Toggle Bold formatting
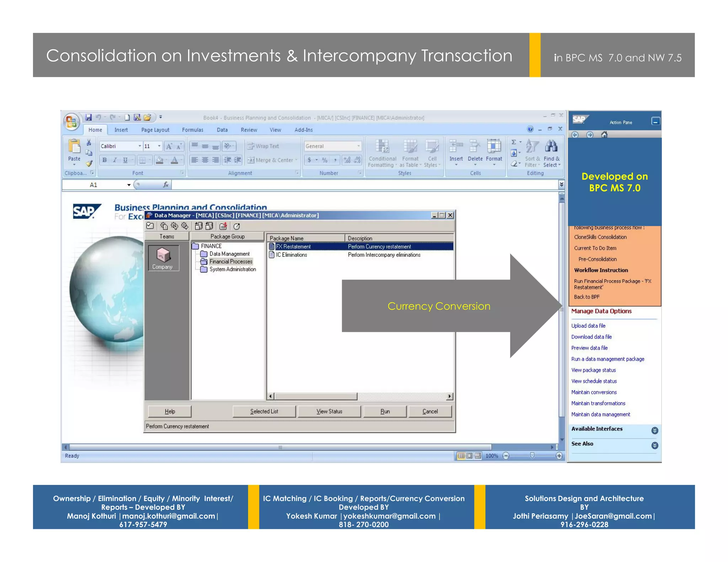The width and height of the screenshot is (728, 562). [x=105, y=160]
